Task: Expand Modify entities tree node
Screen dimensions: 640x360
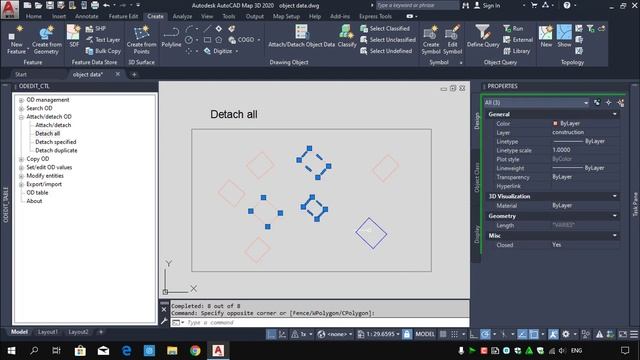Action: coord(21,176)
